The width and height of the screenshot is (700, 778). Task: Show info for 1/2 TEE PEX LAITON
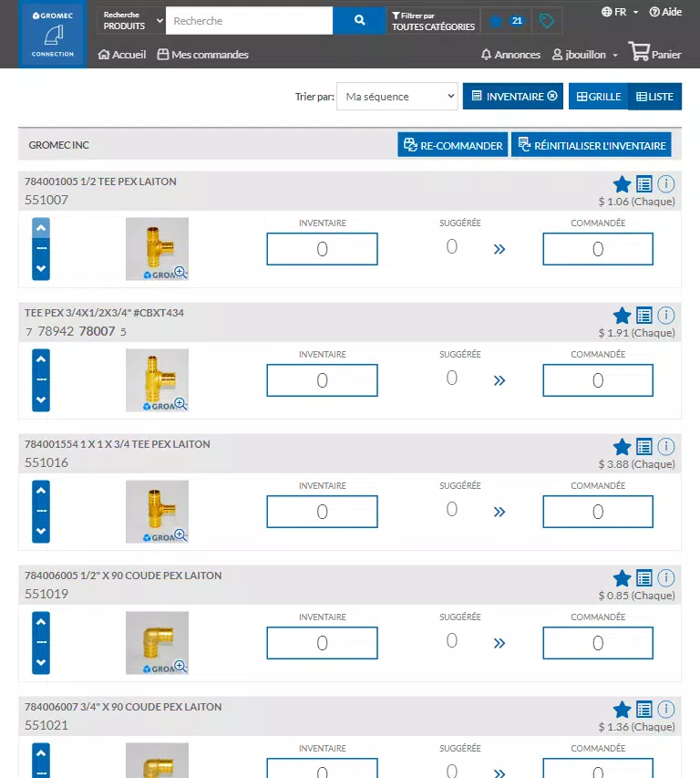665,184
